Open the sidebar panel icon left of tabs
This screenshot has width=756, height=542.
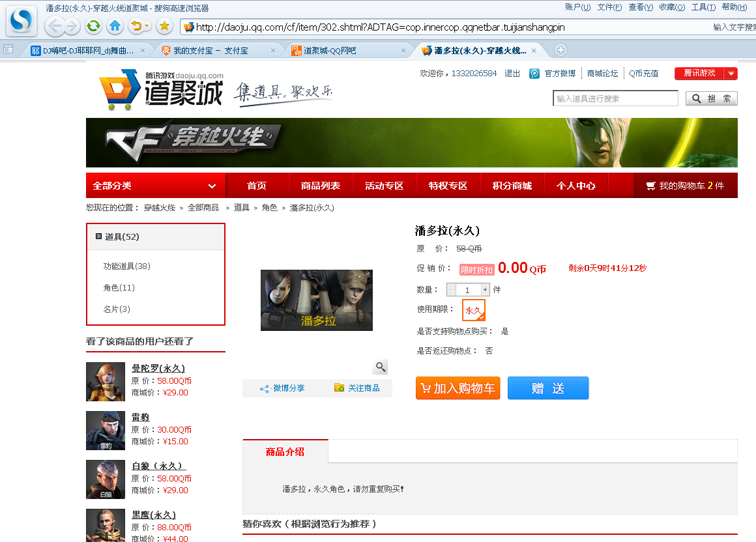click(x=8, y=49)
